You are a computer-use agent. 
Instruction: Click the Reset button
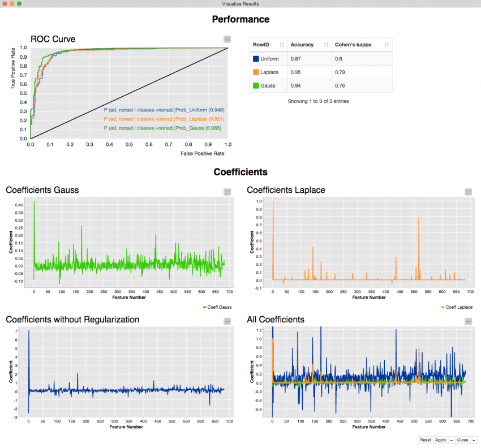tap(425, 440)
